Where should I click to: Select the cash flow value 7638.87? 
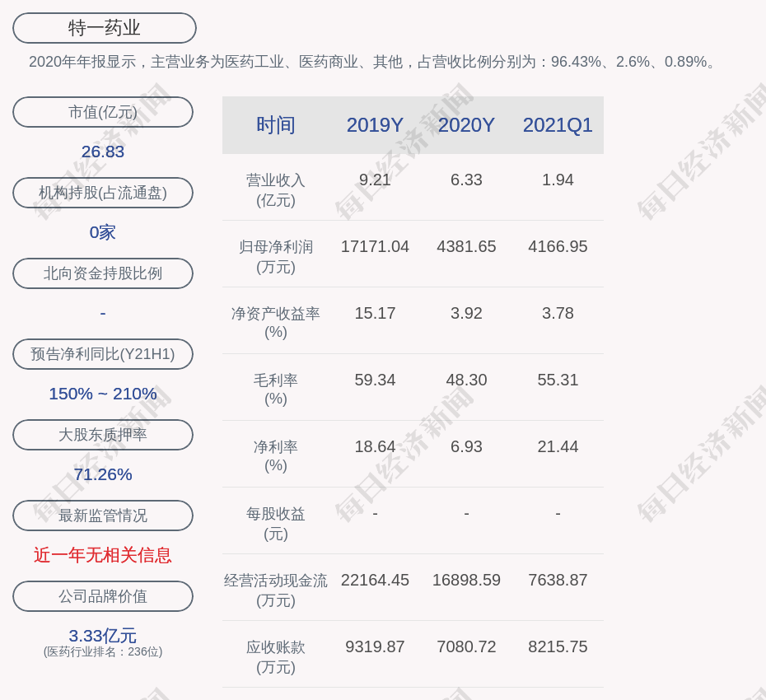pos(558,581)
